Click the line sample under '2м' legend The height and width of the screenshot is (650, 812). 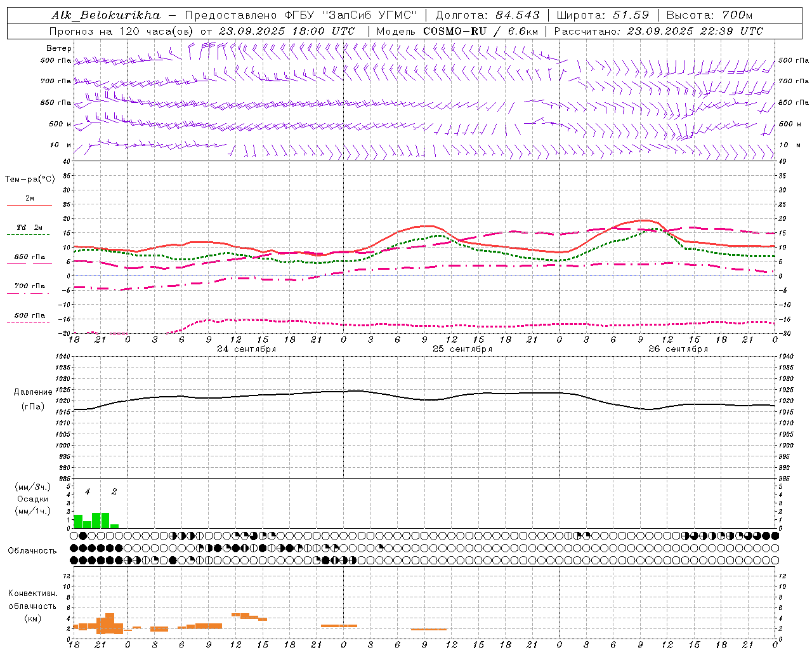click(29, 206)
